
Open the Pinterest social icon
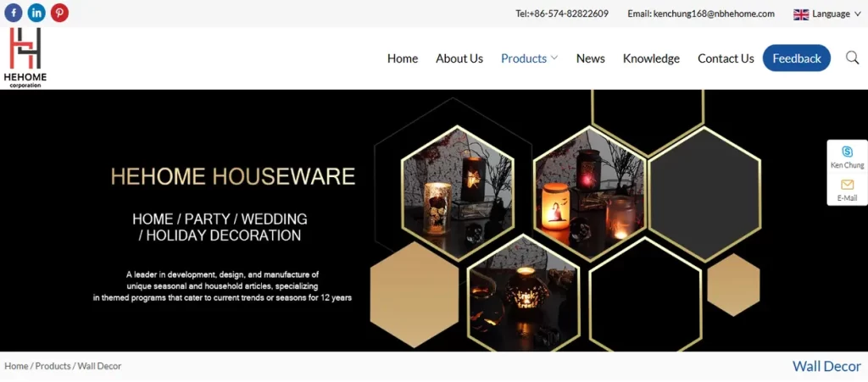[x=59, y=13]
